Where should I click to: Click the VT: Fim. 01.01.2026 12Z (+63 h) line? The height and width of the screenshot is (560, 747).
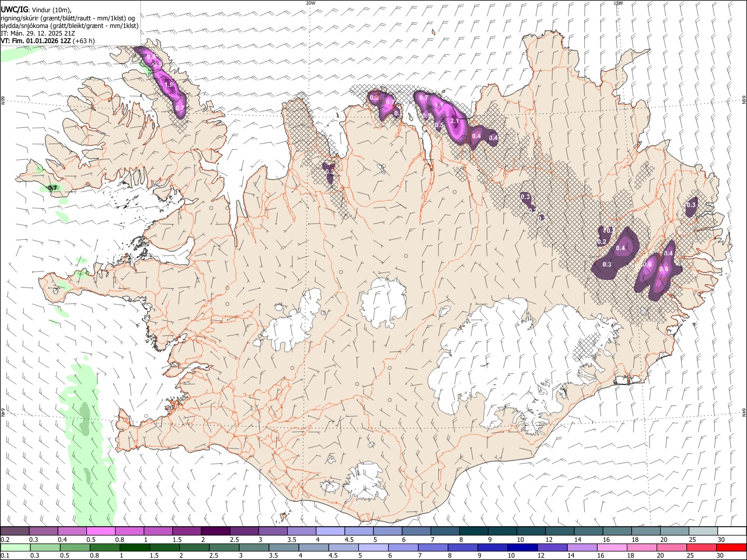48,41
